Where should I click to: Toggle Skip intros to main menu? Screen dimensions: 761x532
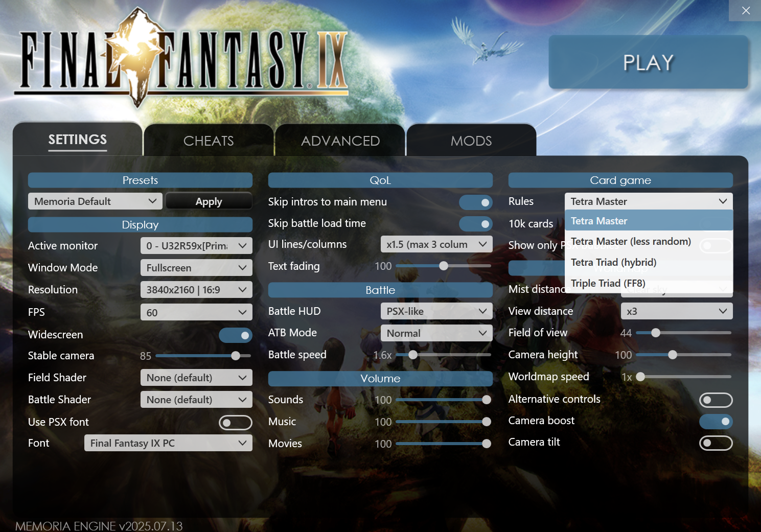(x=476, y=202)
